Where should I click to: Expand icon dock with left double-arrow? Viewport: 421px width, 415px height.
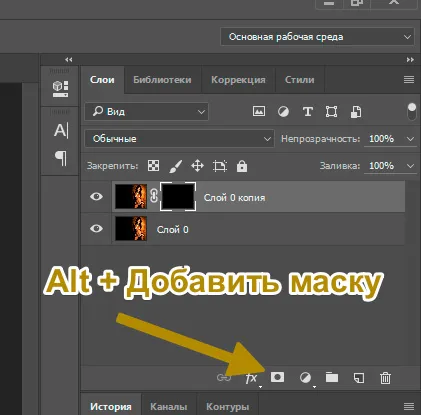69,60
